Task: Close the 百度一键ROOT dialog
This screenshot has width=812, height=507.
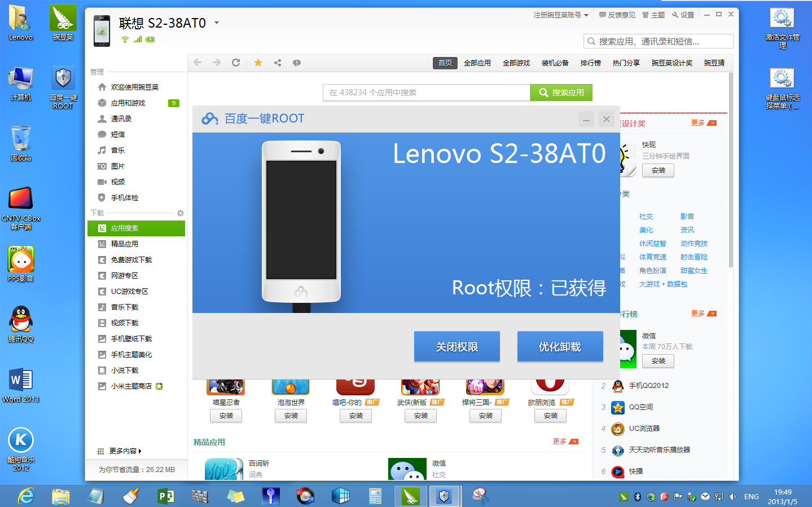Action: [x=607, y=119]
